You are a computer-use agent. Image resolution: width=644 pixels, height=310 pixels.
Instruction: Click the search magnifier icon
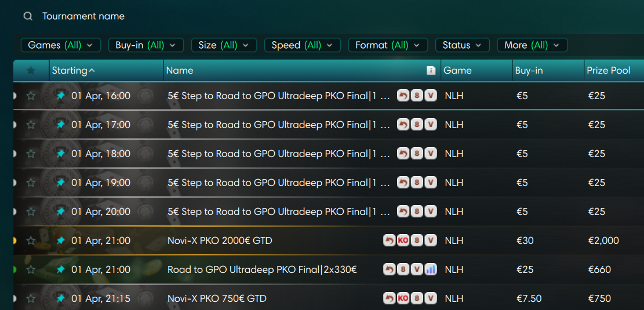coord(28,16)
